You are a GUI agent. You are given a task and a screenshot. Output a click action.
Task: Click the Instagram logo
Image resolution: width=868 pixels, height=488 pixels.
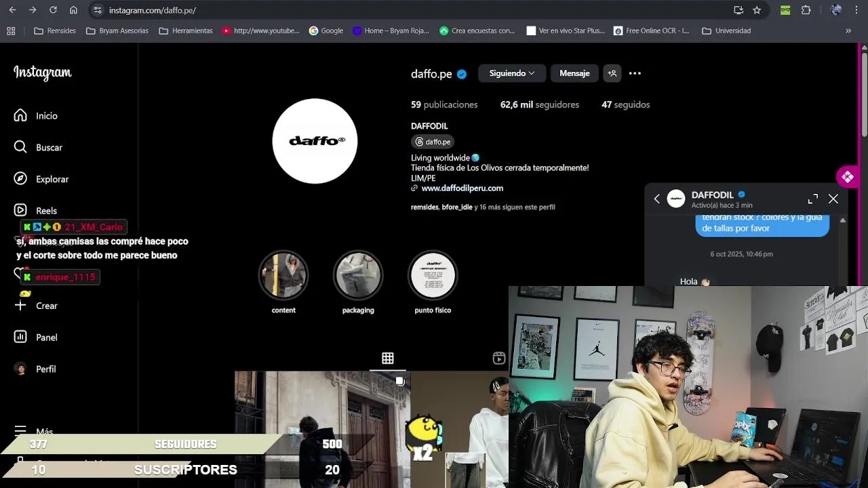coord(43,73)
